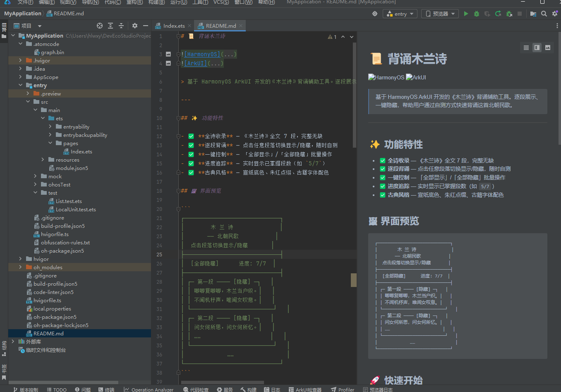Collapse all nodes in the project panel
Screen dimensions: 561x392
pos(121,26)
